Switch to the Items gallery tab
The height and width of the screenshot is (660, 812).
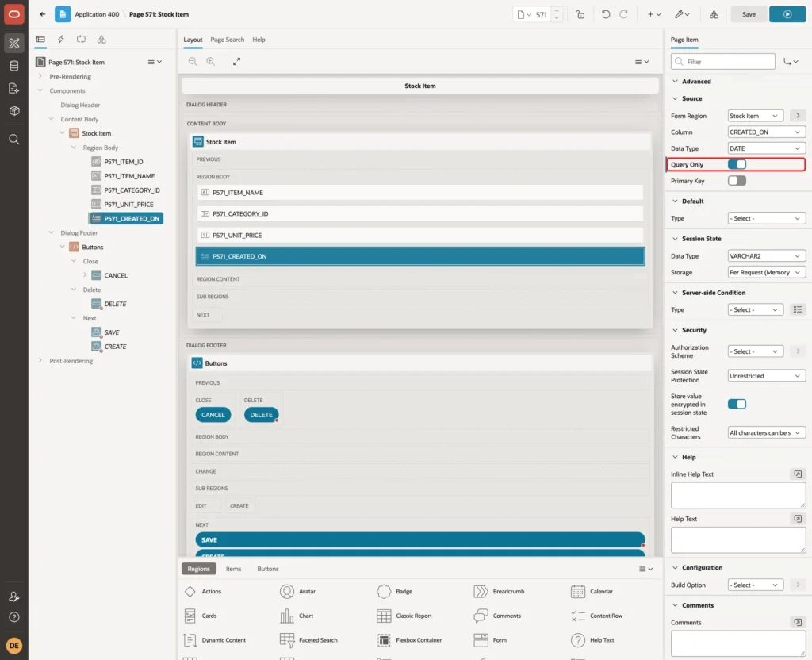[x=233, y=569]
